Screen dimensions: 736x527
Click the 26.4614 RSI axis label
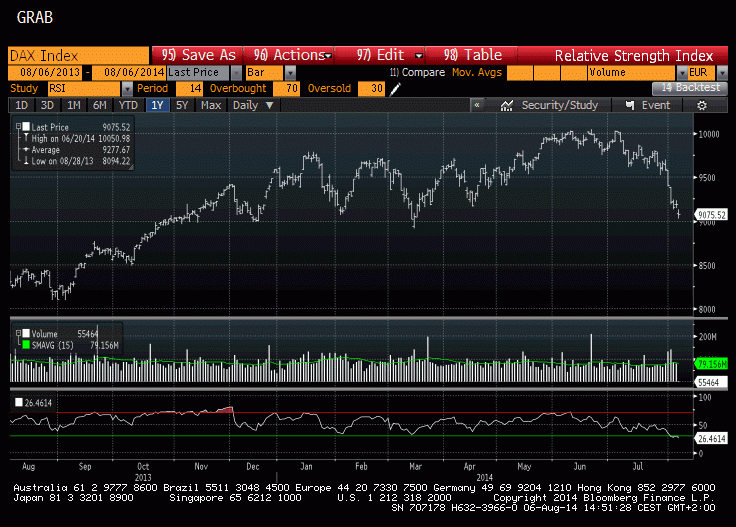click(711, 439)
